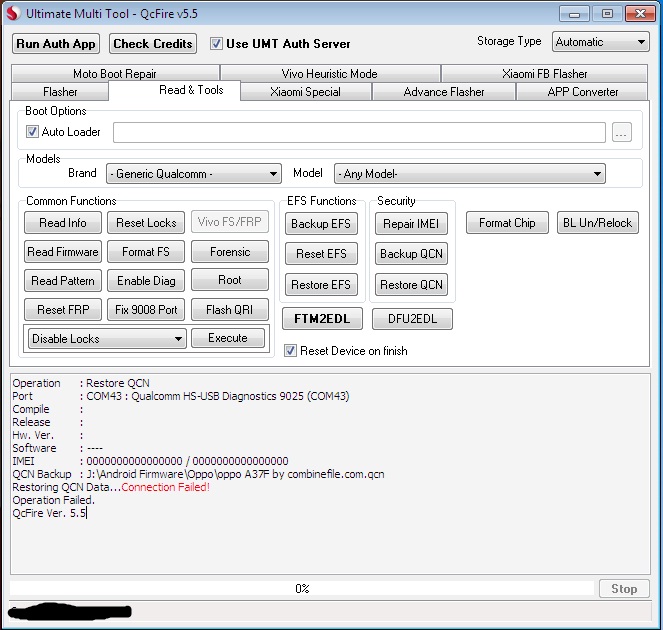The height and width of the screenshot is (630, 663).
Task: Switch to Xiaomi FB Flasher tab
Action: [x=544, y=74]
